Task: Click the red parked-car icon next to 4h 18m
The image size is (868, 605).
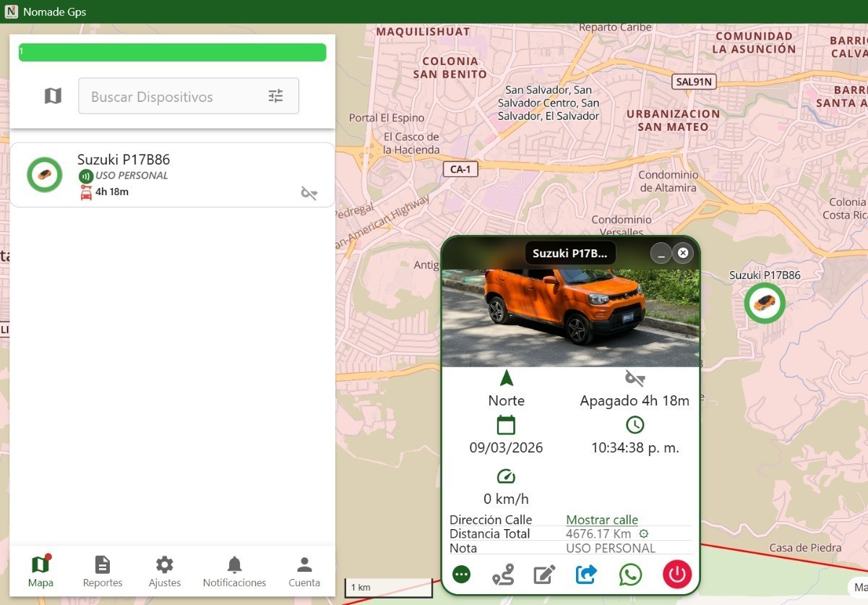Action: point(86,192)
